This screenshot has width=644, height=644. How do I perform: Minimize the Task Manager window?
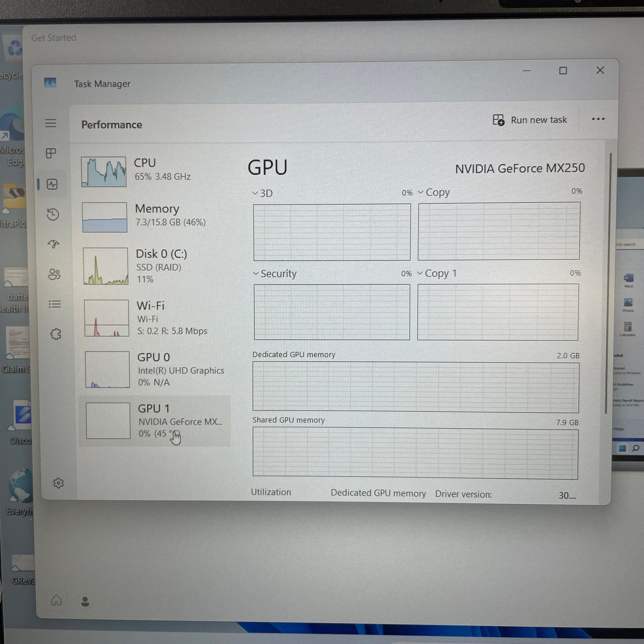[x=527, y=71]
